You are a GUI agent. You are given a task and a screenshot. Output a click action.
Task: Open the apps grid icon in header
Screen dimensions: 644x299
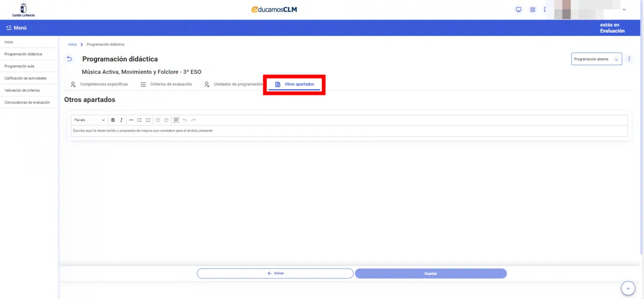click(533, 10)
